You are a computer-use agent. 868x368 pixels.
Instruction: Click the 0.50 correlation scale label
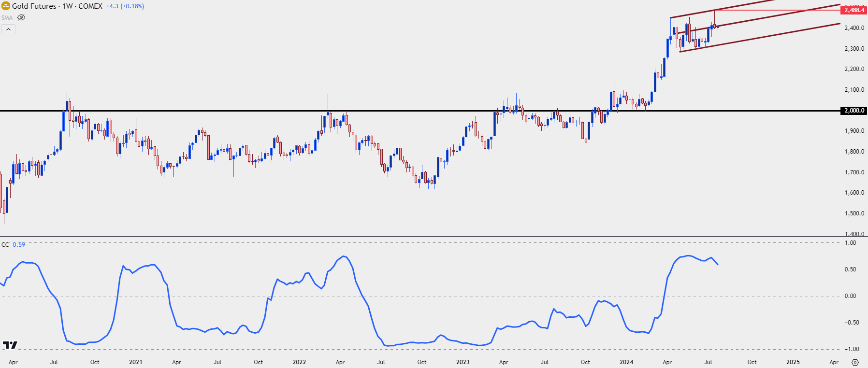(x=850, y=269)
